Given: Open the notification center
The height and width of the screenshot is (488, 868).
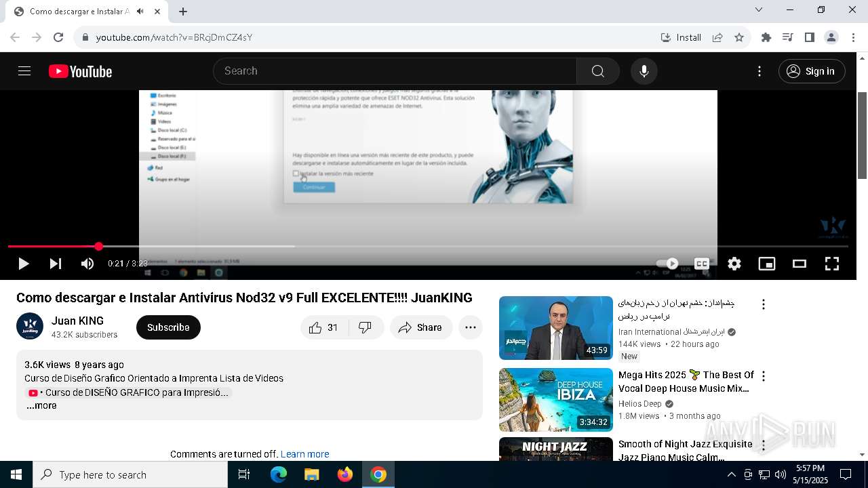Looking at the screenshot, I should [x=846, y=474].
